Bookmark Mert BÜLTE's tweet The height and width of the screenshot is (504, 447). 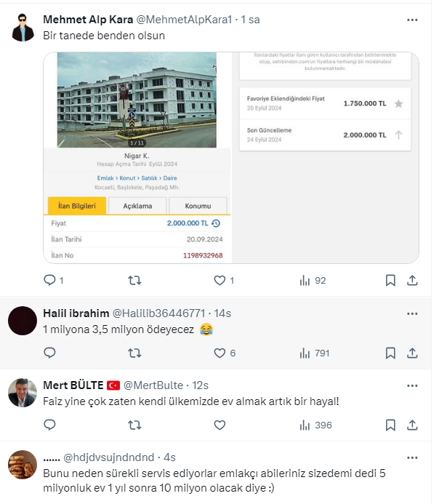[x=390, y=425]
